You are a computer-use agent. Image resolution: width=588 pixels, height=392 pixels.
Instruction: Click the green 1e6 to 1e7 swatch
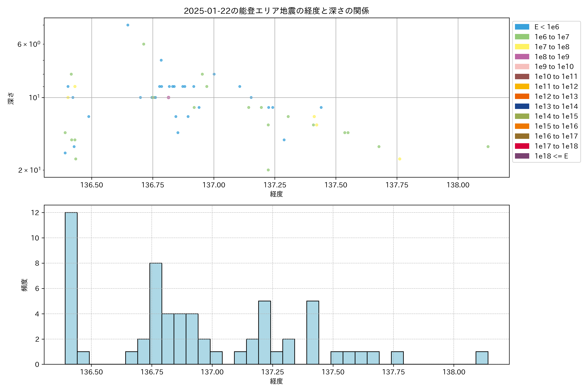[x=522, y=37]
